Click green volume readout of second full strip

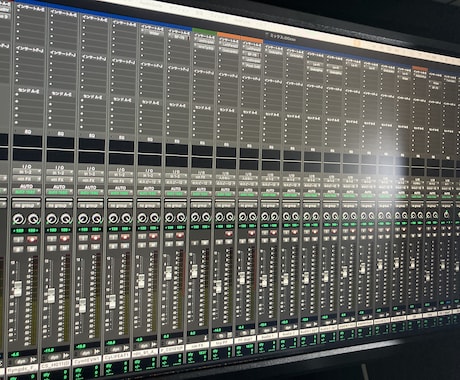(49, 350)
